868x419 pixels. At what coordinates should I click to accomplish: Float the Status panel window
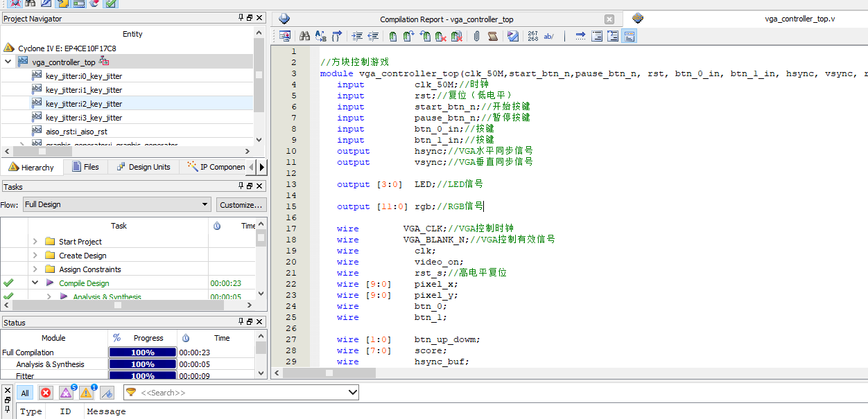pos(250,322)
